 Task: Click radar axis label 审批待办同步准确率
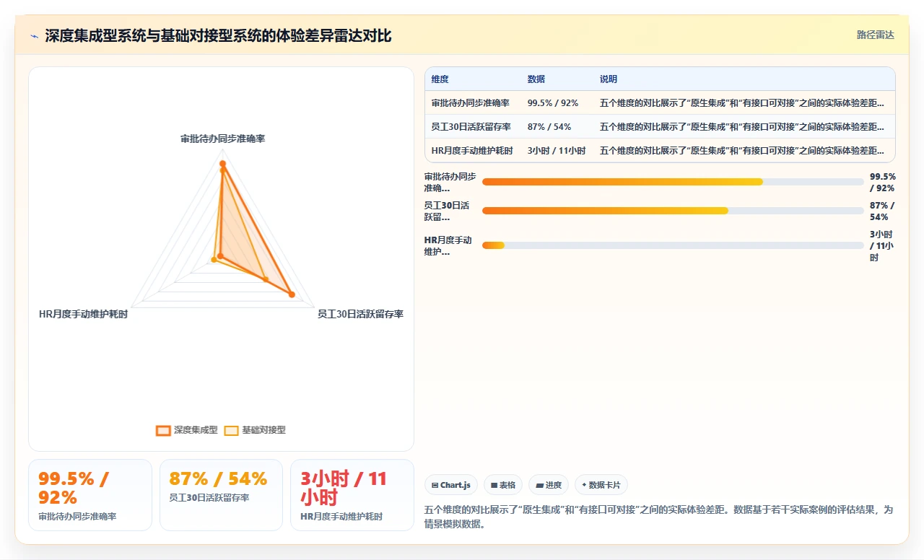point(223,139)
